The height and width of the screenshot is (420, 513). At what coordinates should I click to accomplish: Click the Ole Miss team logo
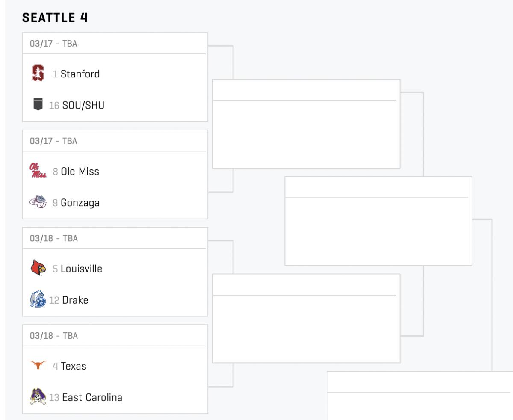38,171
